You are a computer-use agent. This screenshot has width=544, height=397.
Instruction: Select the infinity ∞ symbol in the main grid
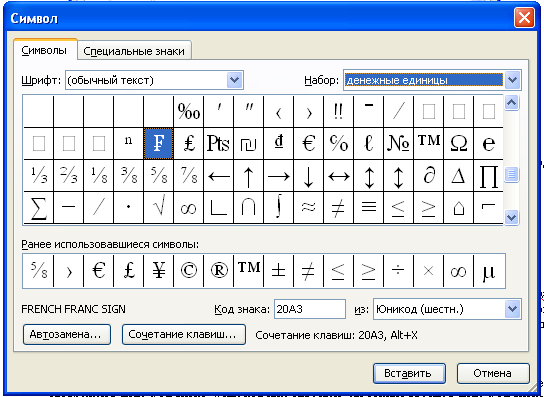188,207
